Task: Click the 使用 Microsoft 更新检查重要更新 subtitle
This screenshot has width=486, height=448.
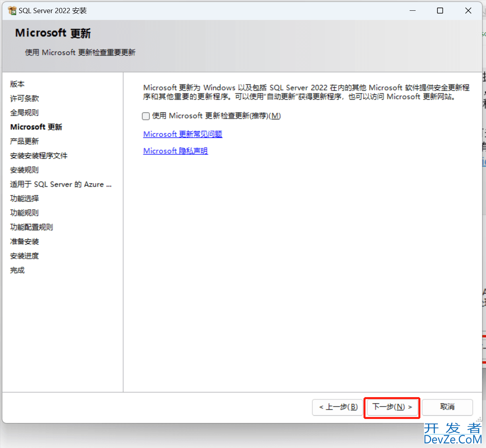Action: pyautogui.click(x=80, y=52)
